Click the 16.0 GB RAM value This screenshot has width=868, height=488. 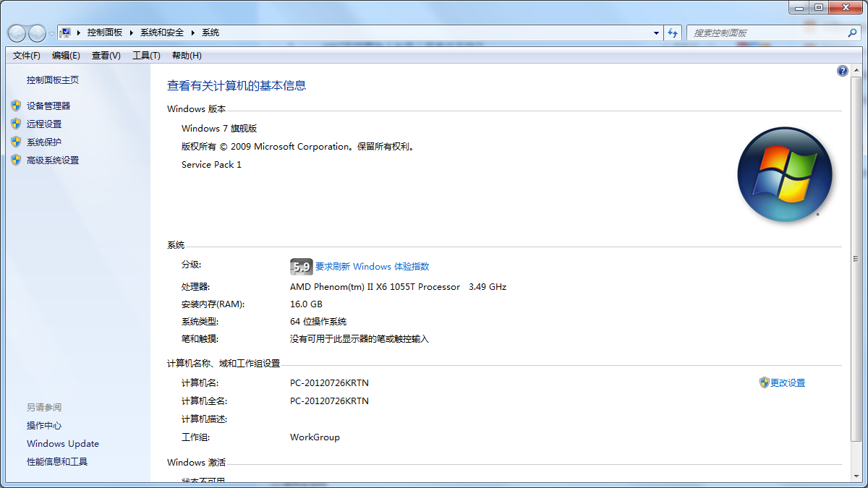point(306,304)
